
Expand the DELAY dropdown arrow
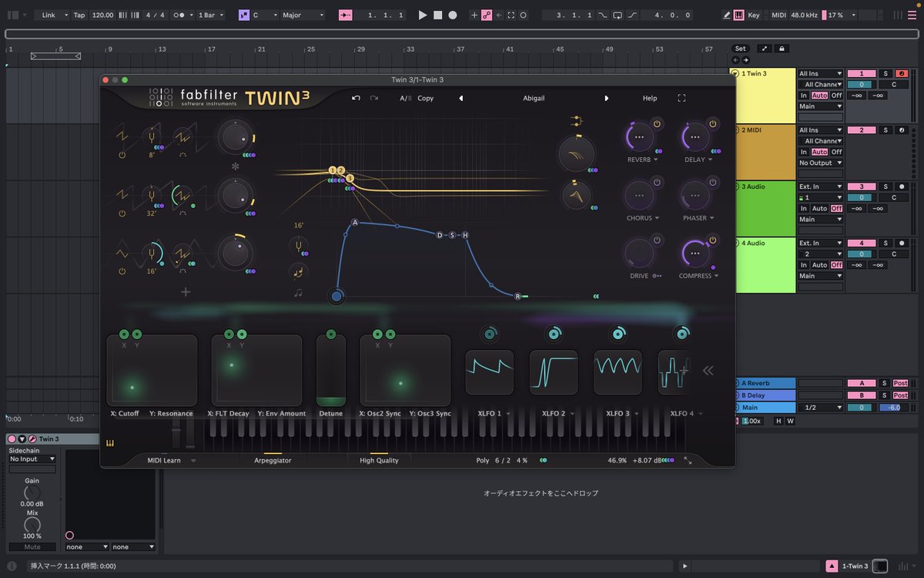710,160
